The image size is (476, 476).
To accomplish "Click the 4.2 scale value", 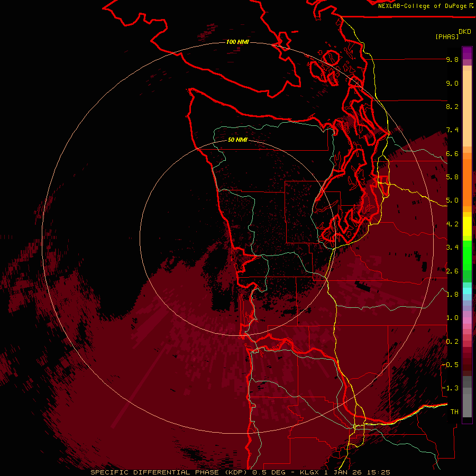I will pos(452,224).
